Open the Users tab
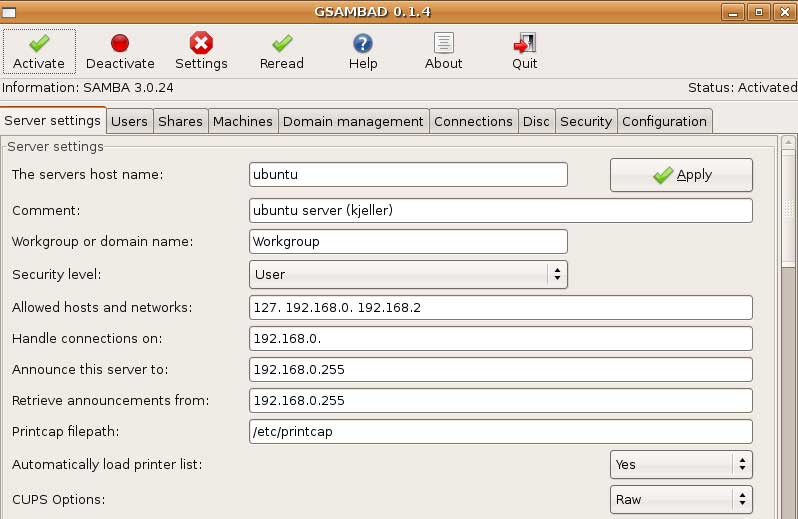Screen dimensions: 798x519 129,122
